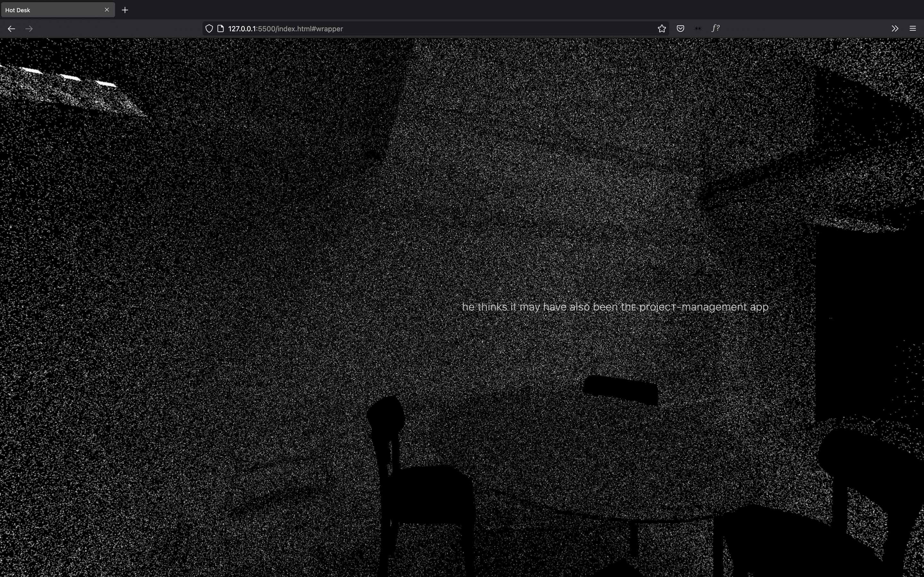Click the project-management app sentence
Screen dimensions: 924x577
[x=615, y=307]
